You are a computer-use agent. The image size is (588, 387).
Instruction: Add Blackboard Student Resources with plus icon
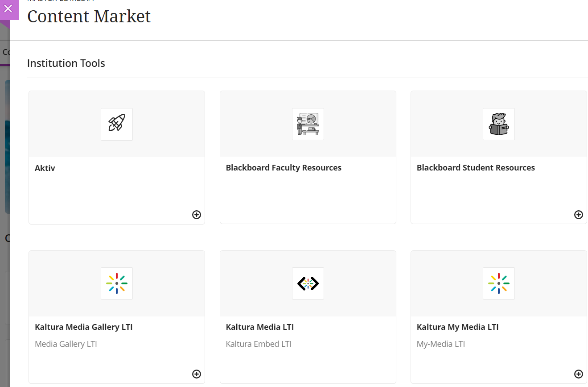pyautogui.click(x=578, y=215)
